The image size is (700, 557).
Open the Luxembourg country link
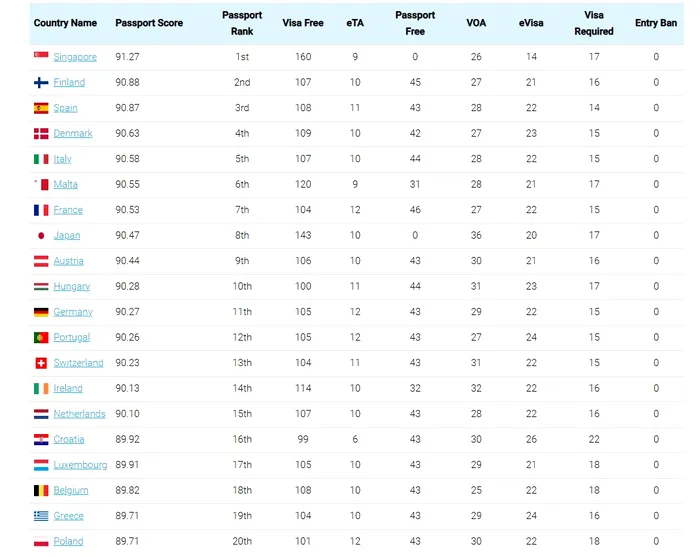pos(80,465)
